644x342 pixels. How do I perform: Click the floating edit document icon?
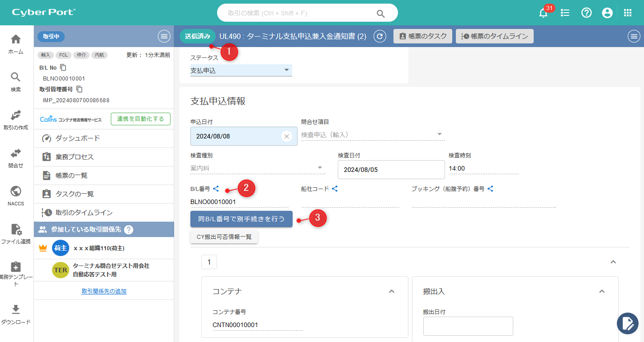click(x=628, y=323)
